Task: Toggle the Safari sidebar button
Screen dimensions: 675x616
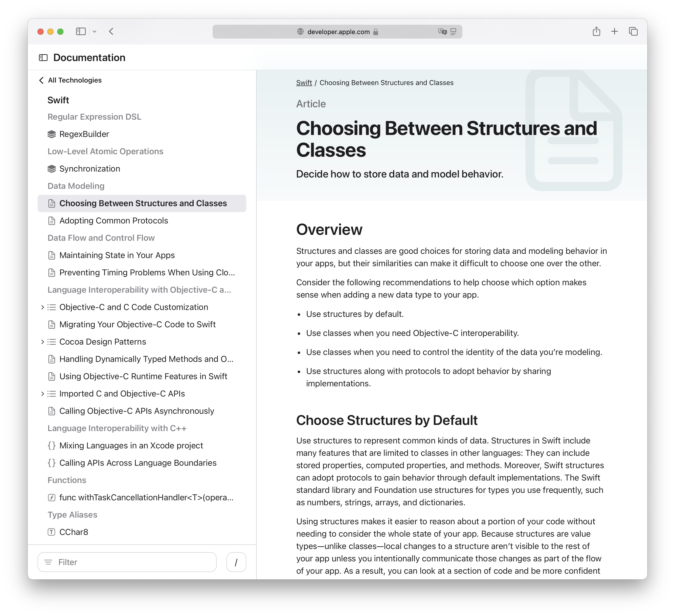Action: click(x=81, y=31)
